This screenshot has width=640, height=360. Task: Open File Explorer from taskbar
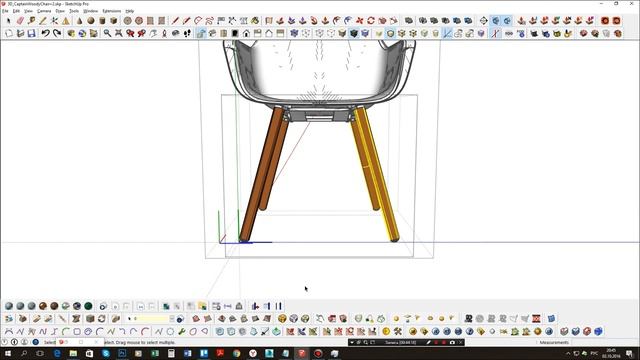point(73,353)
